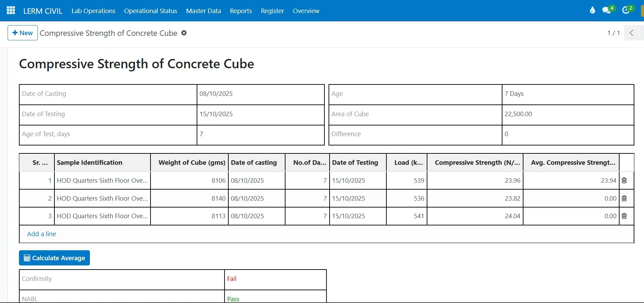Click the Calculate Average button

pos(54,258)
